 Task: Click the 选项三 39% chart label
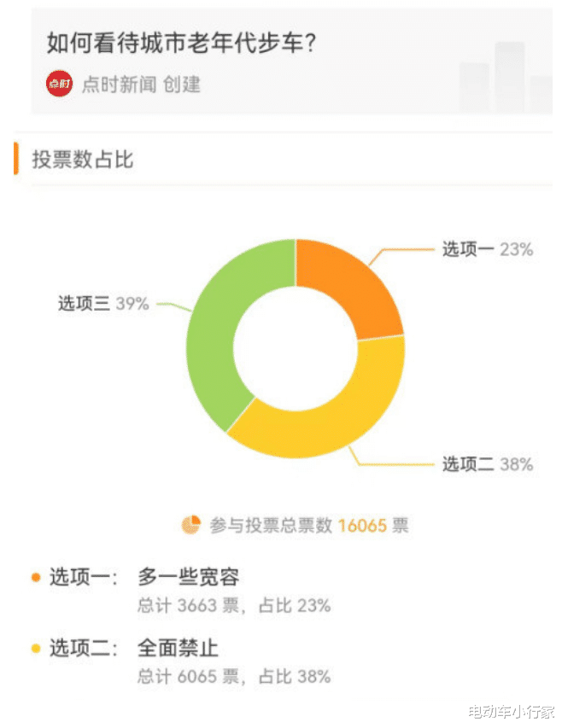(103, 304)
